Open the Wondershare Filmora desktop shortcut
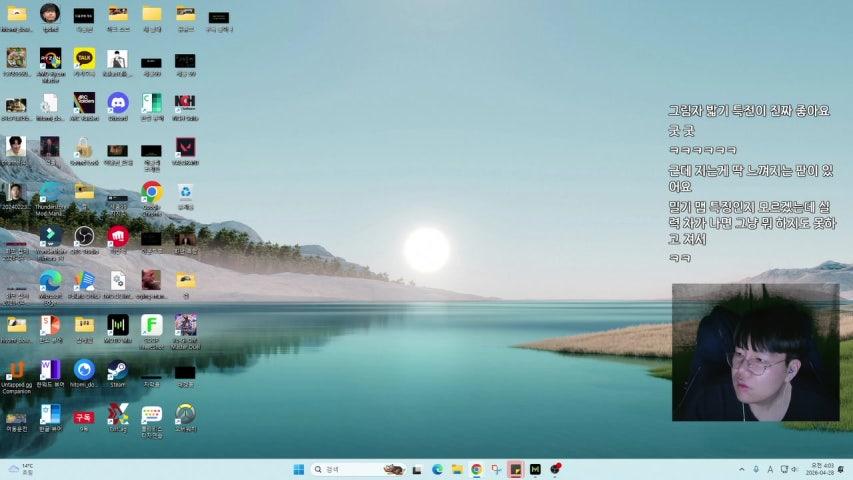853x480 pixels. (x=50, y=237)
